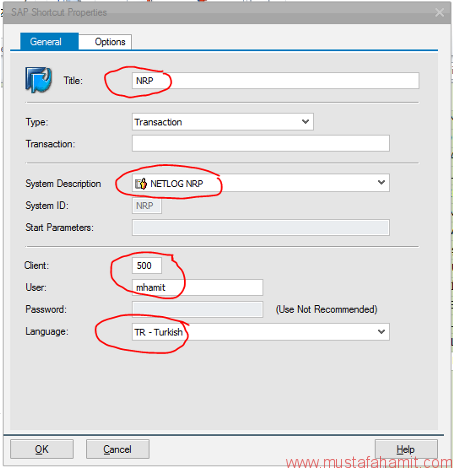Click the Client field showing 500
The height and width of the screenshot is (468, 453).
147,265
